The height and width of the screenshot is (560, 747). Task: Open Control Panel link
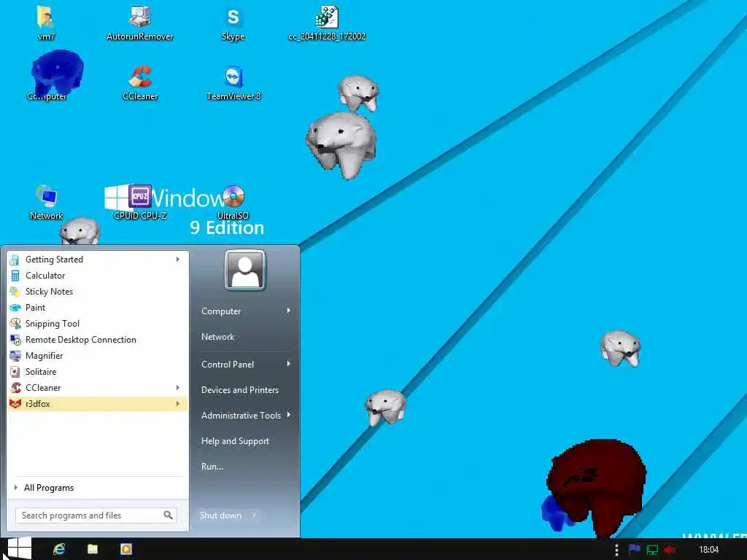coord(228,365)
